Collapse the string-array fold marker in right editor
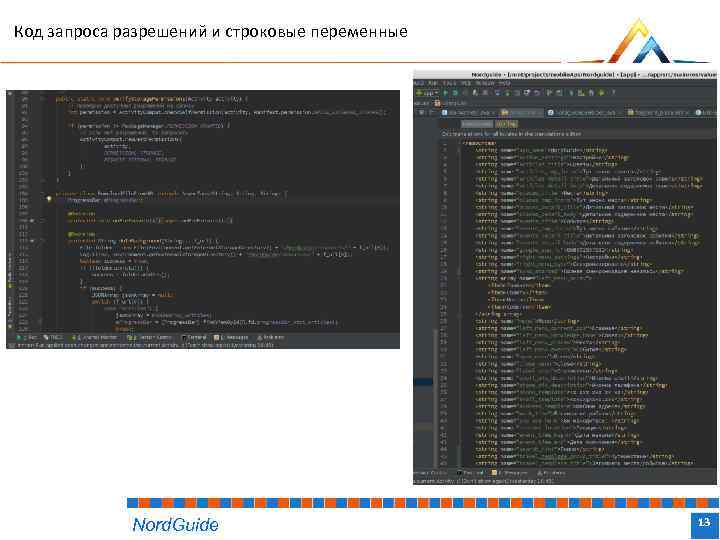720x540 pixels. coord(458,278)
